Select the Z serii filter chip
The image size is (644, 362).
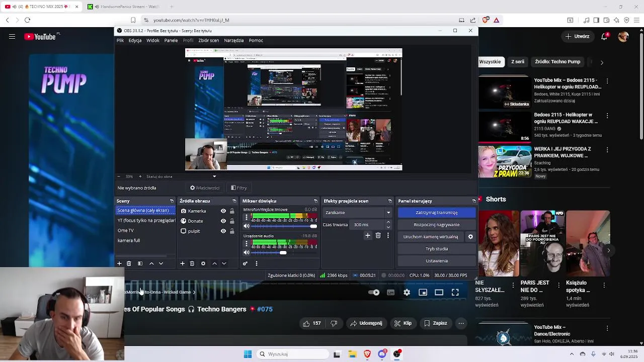(x=518, y=62)
